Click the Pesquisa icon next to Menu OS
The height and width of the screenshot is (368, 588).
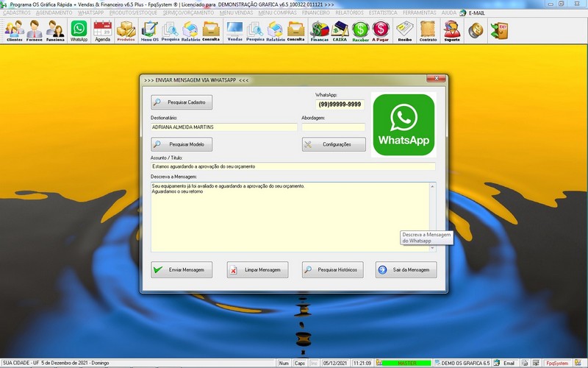[171, 31]
